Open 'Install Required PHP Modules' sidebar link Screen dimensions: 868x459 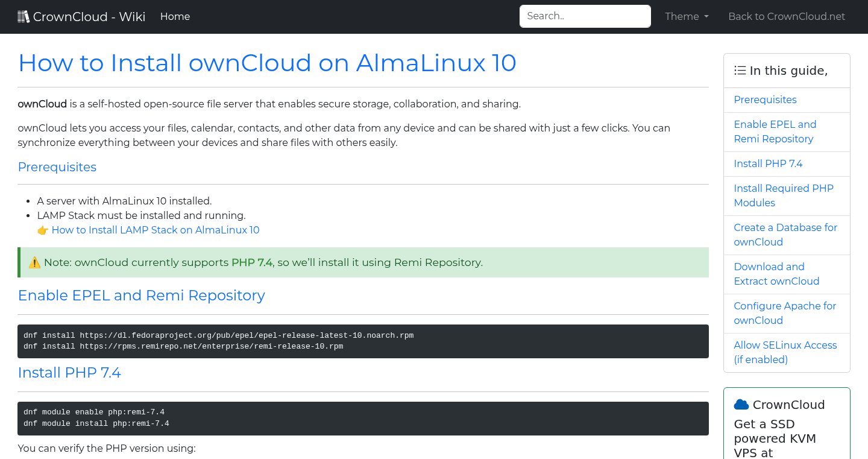click(x=783, y=195)
